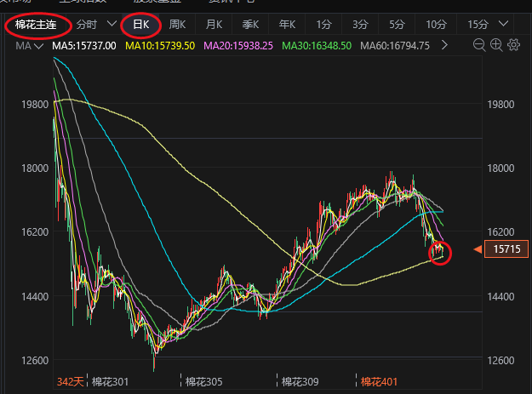Screen dimensions: 532x394
Task: Click the zoom in magnifier icon
Action: (496, 44)
